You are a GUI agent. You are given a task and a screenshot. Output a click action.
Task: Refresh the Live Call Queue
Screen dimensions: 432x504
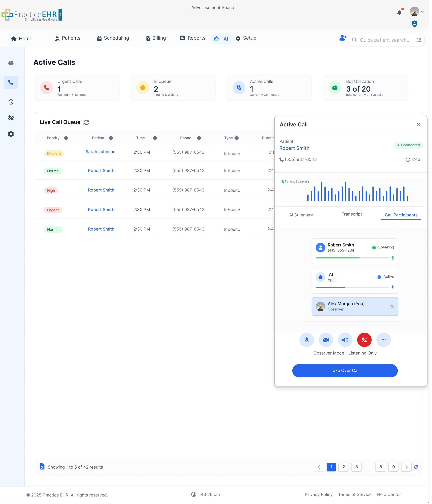[86, 122]
